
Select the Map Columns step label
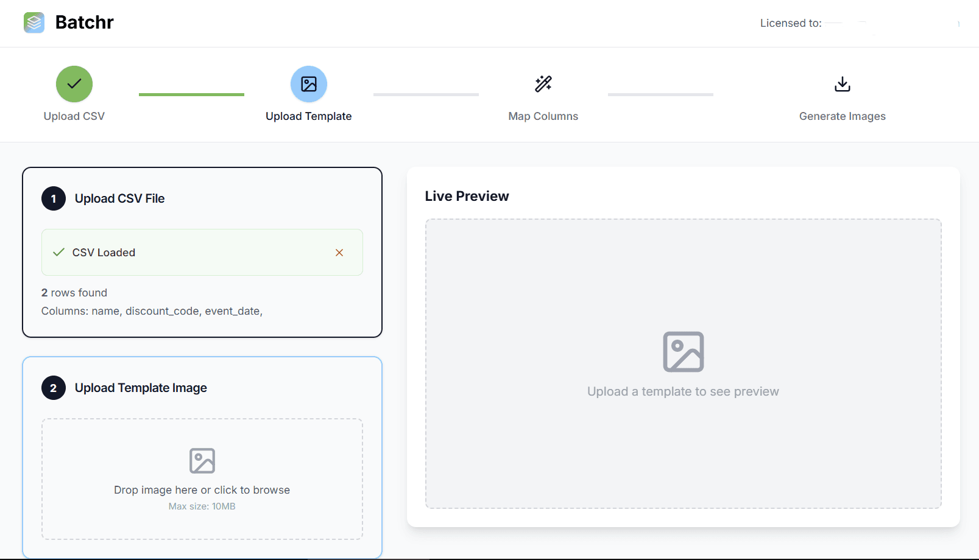pos(542,116)
